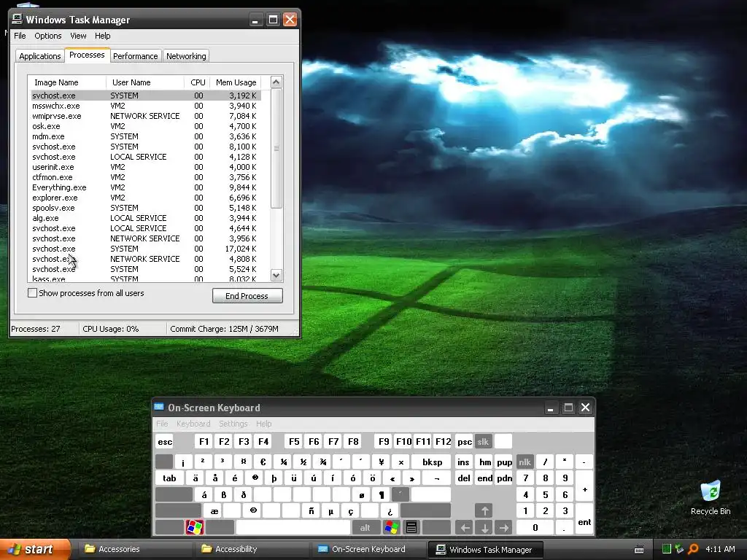This screenshot has height=560, width=747.
Task: Toggle Show processes from all users checkbox
Action: click(x=32, y=293)
